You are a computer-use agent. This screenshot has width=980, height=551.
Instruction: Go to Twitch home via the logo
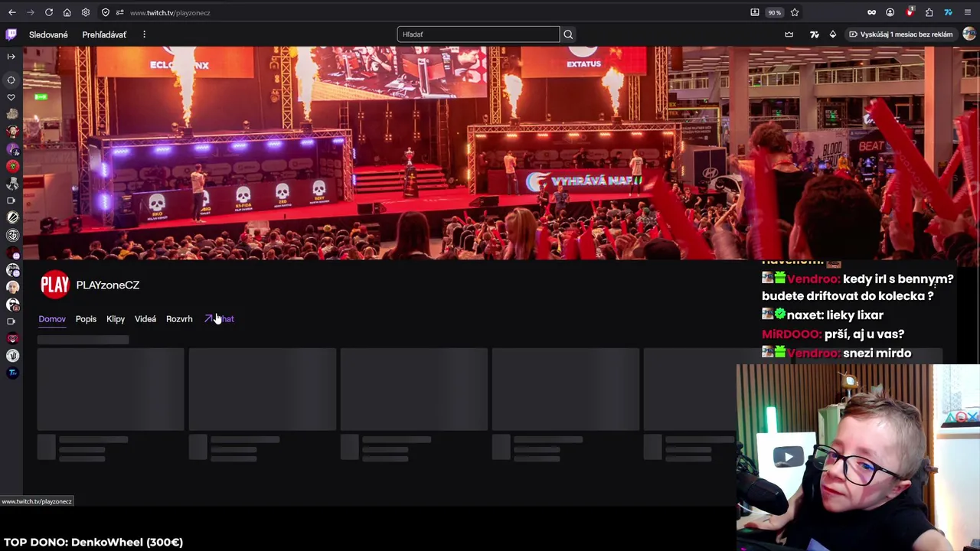[11, 34]
